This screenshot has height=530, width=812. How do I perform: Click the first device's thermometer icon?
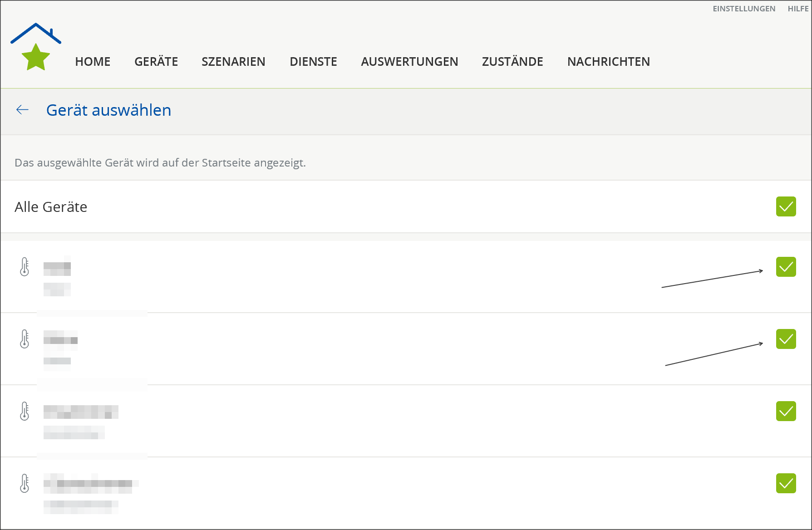(x=25, y=267)
